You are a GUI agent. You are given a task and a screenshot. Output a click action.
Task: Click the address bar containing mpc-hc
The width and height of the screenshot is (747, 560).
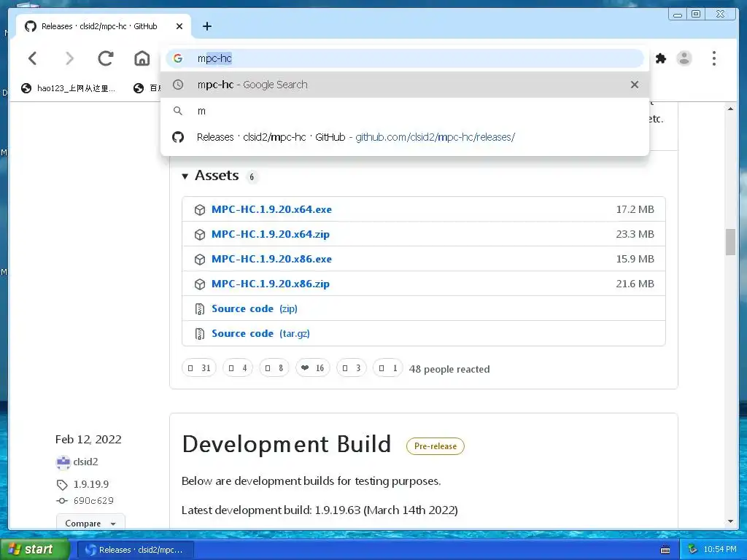(x=405, y=58)
